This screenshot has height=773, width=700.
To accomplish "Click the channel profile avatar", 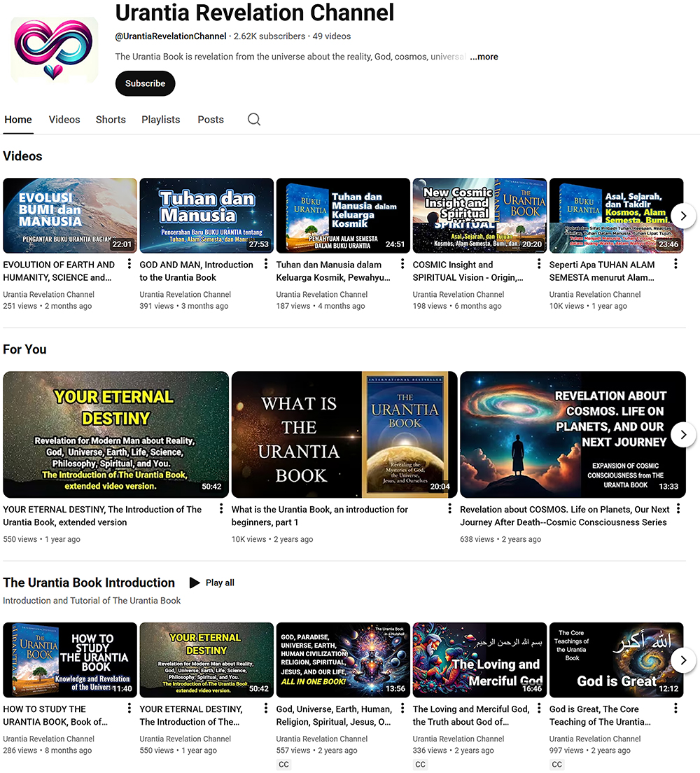I will point(53,49).
